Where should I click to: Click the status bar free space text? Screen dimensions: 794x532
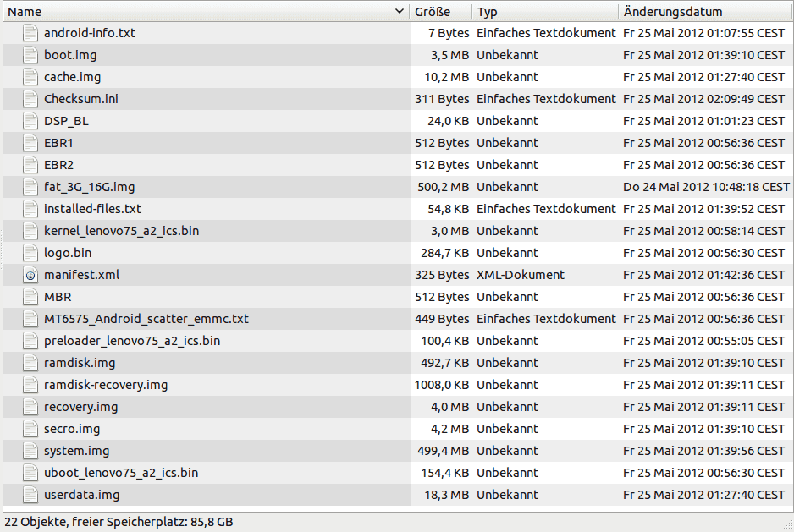119,521
